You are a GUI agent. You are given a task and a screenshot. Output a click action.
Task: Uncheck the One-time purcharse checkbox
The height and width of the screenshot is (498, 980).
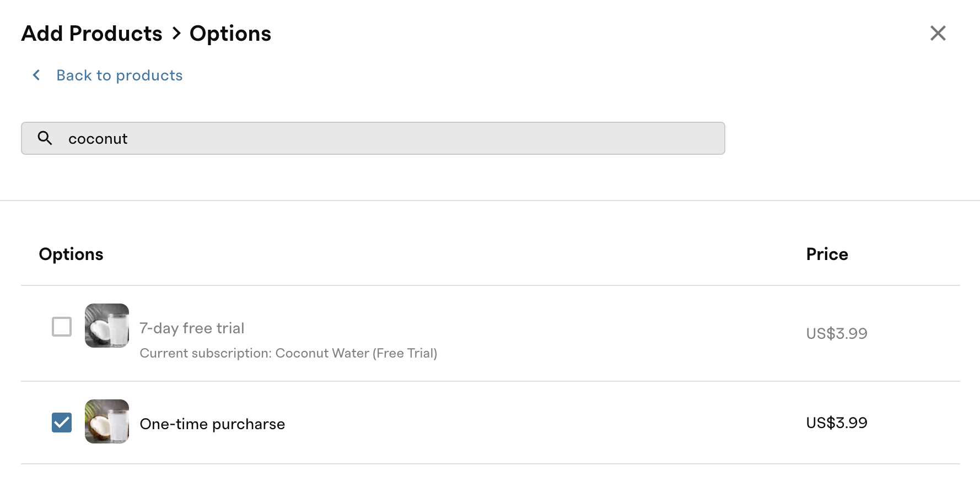coord(62,423)
